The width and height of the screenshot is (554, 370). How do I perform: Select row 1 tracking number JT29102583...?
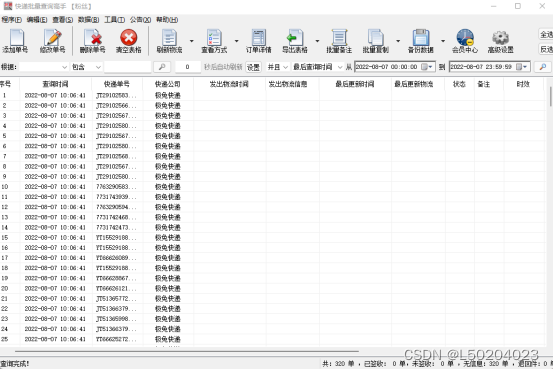(116, 95)
